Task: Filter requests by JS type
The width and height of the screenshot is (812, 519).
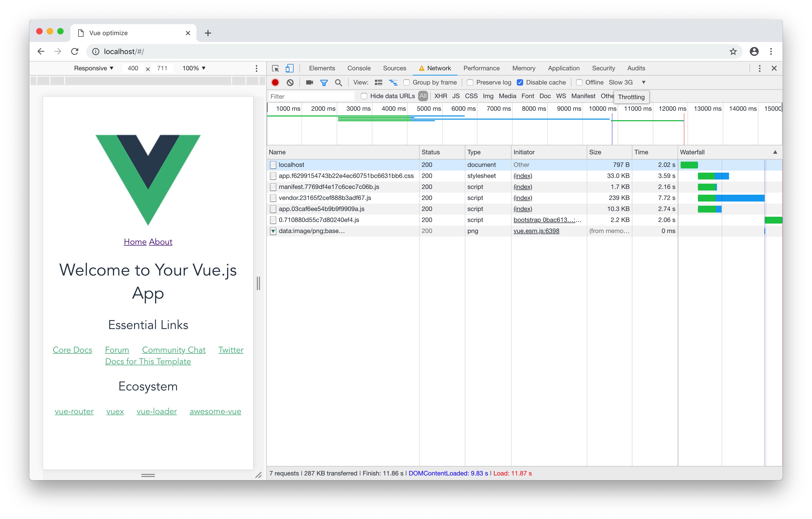Action: (456, 96)
